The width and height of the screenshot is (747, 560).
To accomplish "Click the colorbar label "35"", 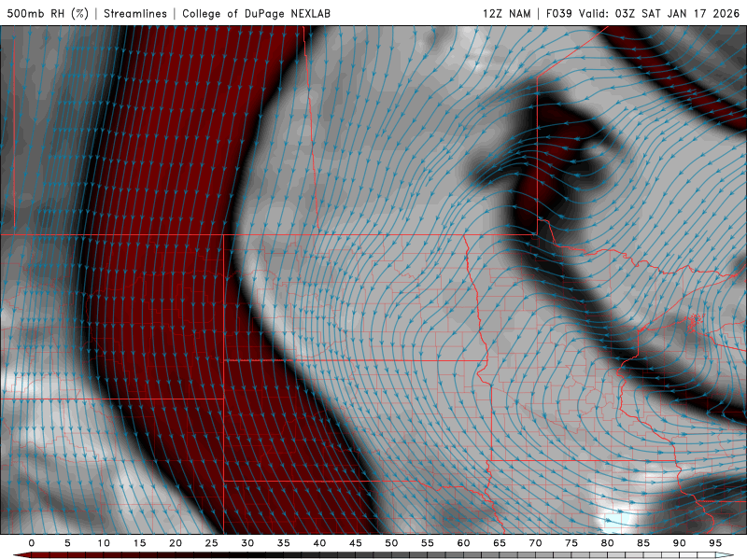I will (284, 543).
